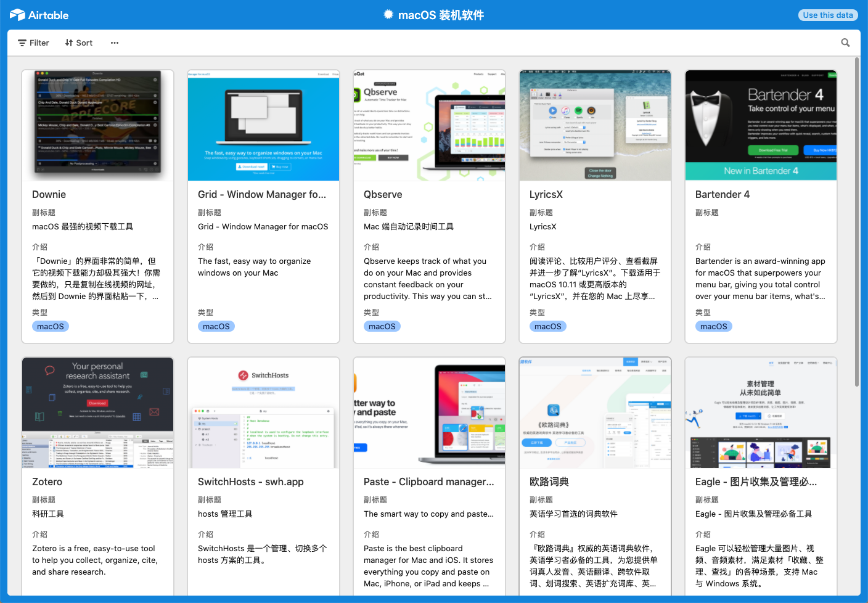Open the Eagle card thumbnail
Image resolution: width=868 pixels, height=603 pixels.
point(761,412)
